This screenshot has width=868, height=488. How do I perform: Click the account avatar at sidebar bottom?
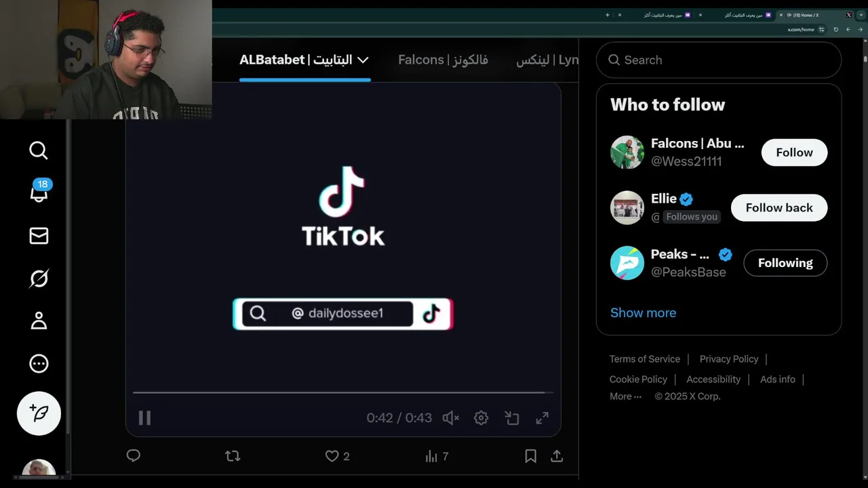(39, 468)
